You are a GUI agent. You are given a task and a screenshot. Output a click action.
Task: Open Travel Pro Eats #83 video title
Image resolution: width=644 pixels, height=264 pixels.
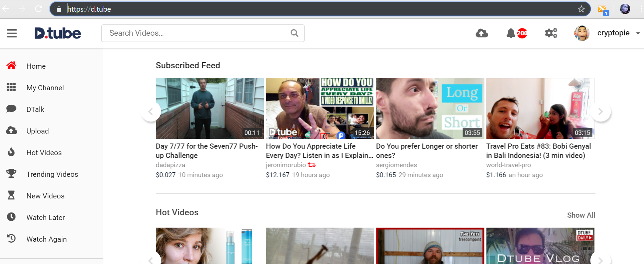[x=539, y=151]
